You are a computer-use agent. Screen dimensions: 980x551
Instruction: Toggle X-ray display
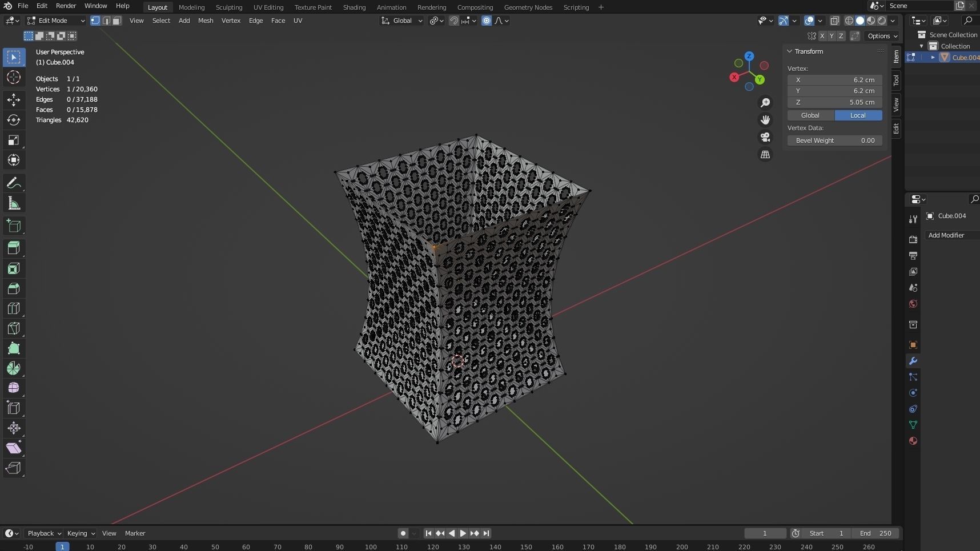pos(834,21)
